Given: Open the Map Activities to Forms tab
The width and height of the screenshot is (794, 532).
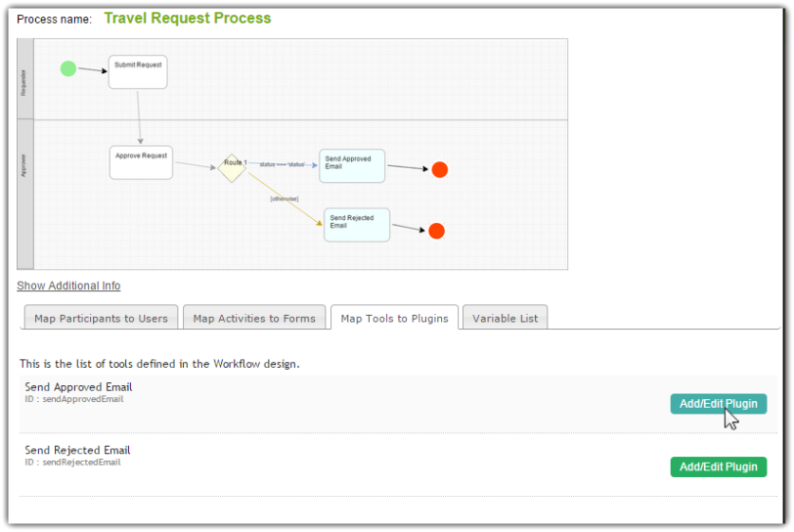Looking at the screenshot, I should tap(254, 318).
